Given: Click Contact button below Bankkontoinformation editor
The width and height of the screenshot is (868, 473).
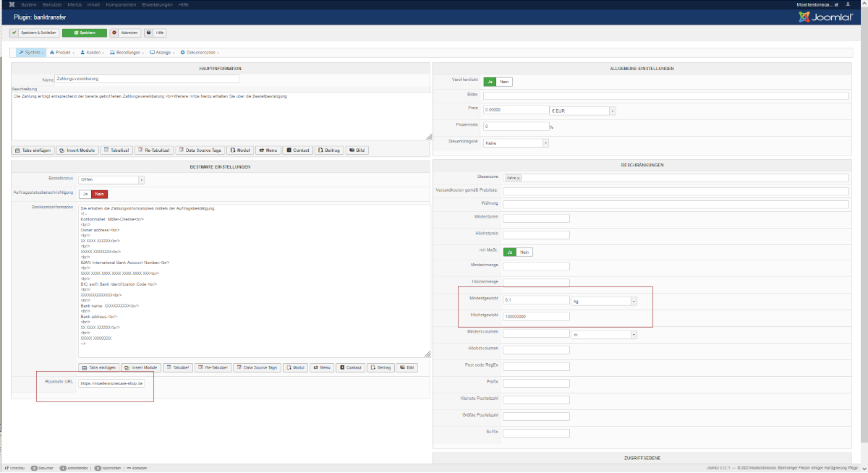Looking at the screenshot, I should click(351, 367).
